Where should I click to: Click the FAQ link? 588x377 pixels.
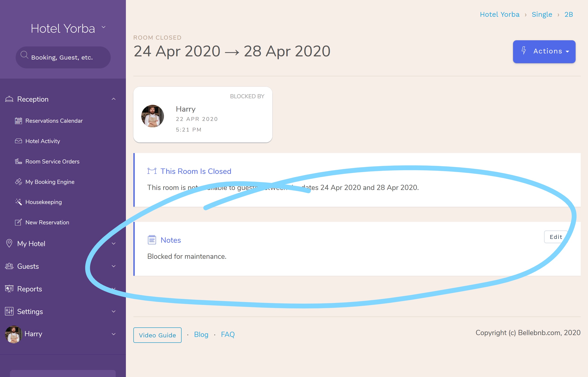tap(228, 335)
